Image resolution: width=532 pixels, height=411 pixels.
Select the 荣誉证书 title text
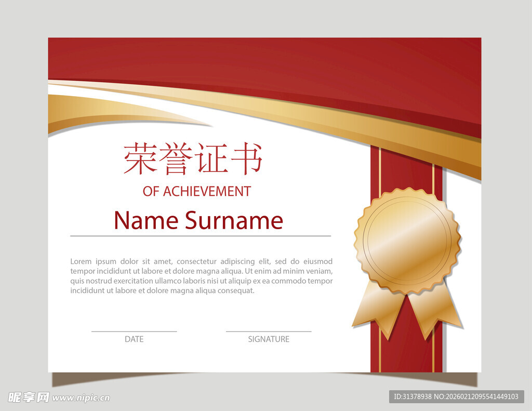[x=193, y=159]
